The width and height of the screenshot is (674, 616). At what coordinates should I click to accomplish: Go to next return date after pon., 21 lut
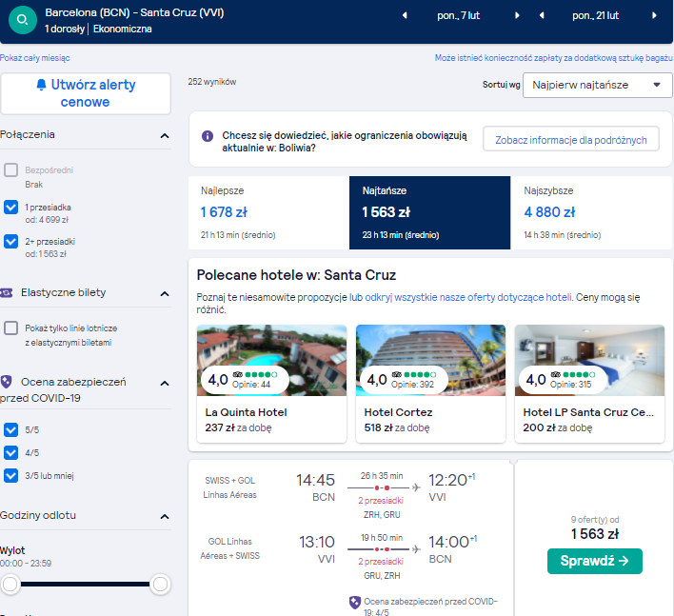(x=654, y=15)
